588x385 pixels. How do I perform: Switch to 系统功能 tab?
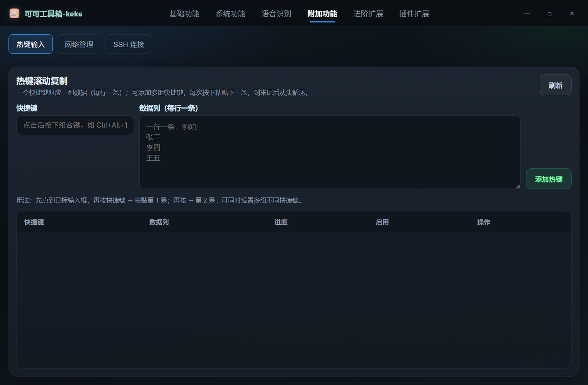(230, 14)
